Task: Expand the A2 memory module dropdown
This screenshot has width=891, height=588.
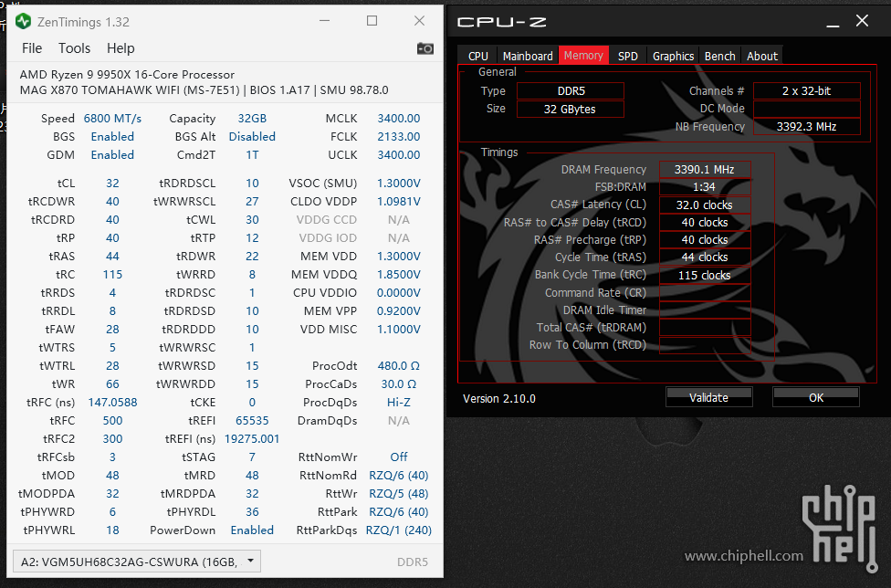Action: (x=137, y=562)
